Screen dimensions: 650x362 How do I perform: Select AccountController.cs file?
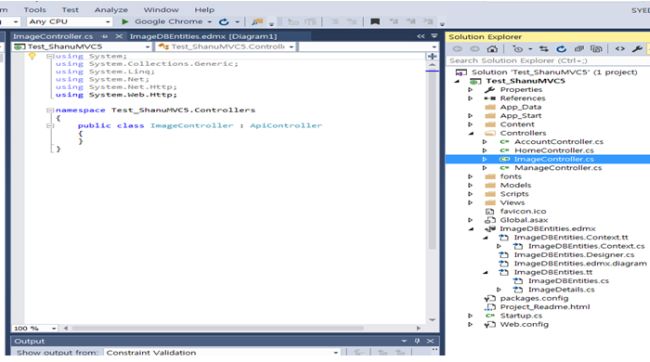(x=558, y=142)
